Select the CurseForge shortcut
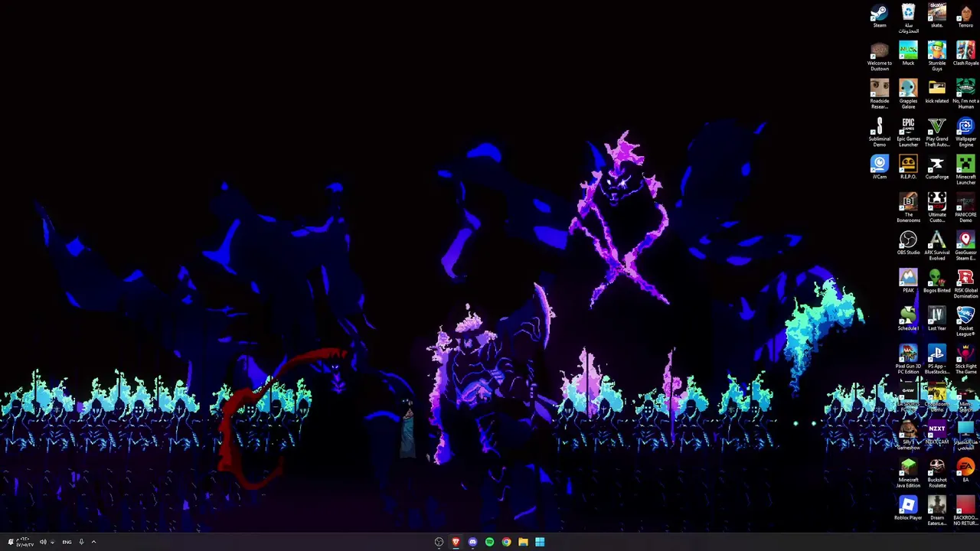 tap(936, 168)
